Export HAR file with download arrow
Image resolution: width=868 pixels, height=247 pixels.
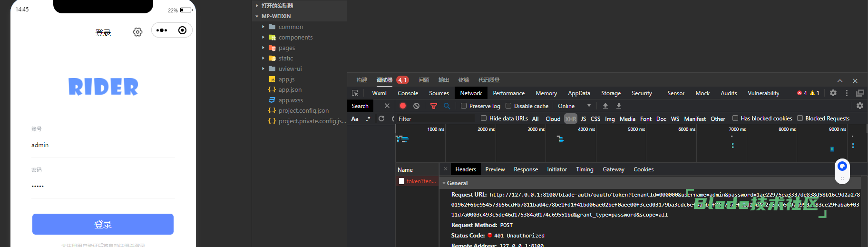[x=619, y=106]
